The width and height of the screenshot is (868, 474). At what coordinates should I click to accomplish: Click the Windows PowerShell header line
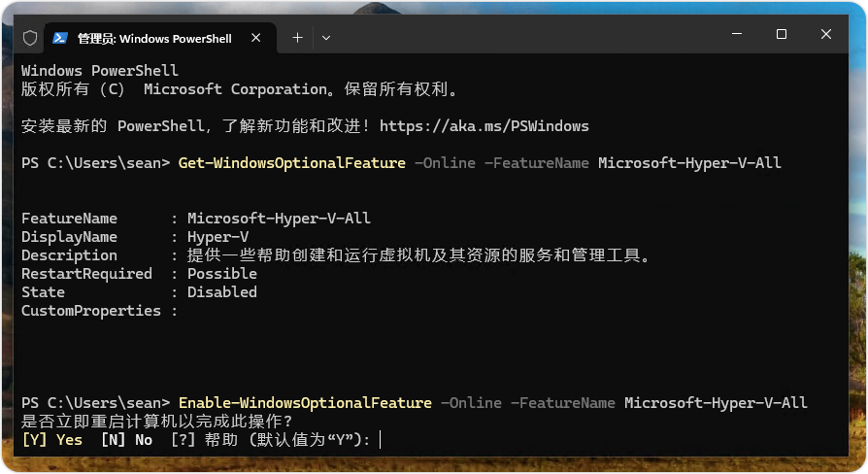point(100,70)
